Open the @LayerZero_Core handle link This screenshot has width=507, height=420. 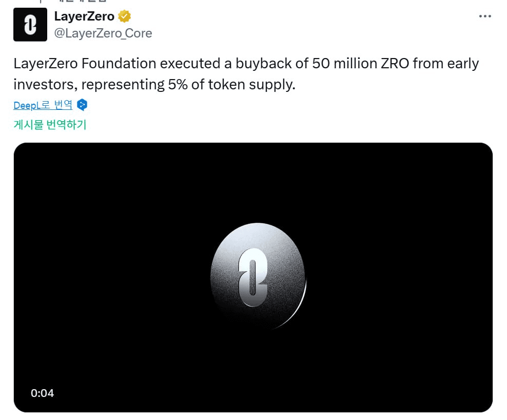coord(103,33)
